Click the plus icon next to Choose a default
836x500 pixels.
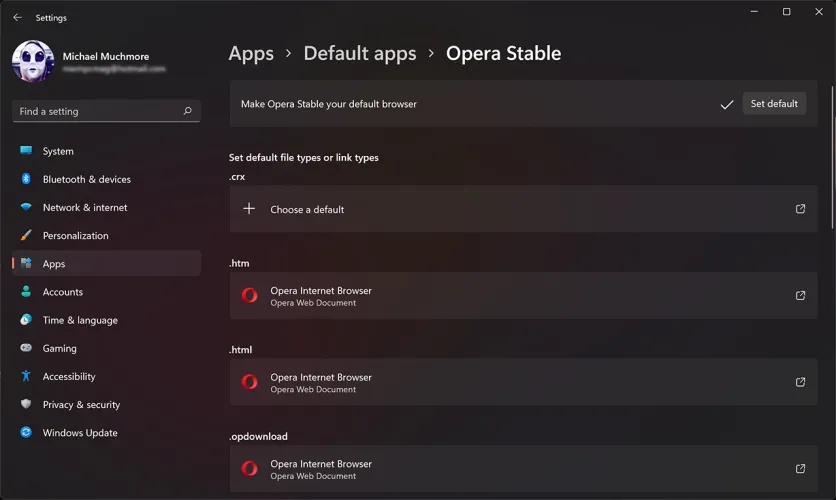250,209
